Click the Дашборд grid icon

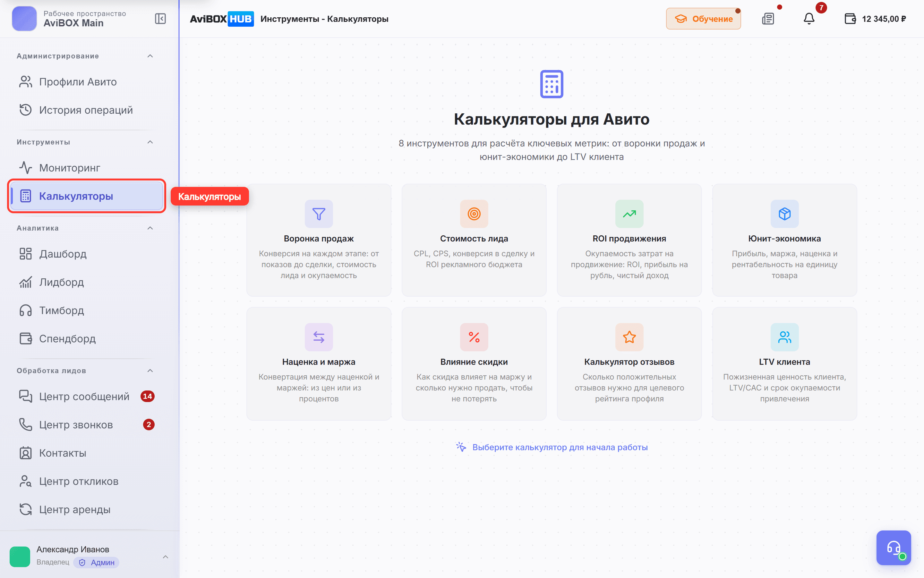(x=26, y=254)
